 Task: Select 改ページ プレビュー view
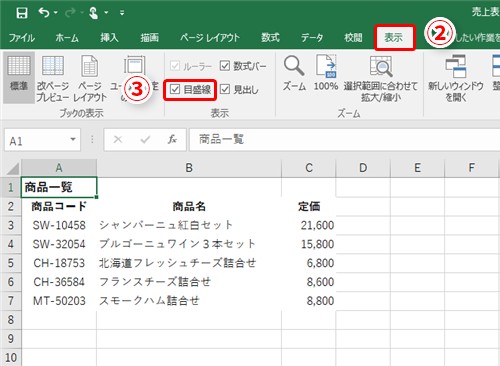point(53,77)
